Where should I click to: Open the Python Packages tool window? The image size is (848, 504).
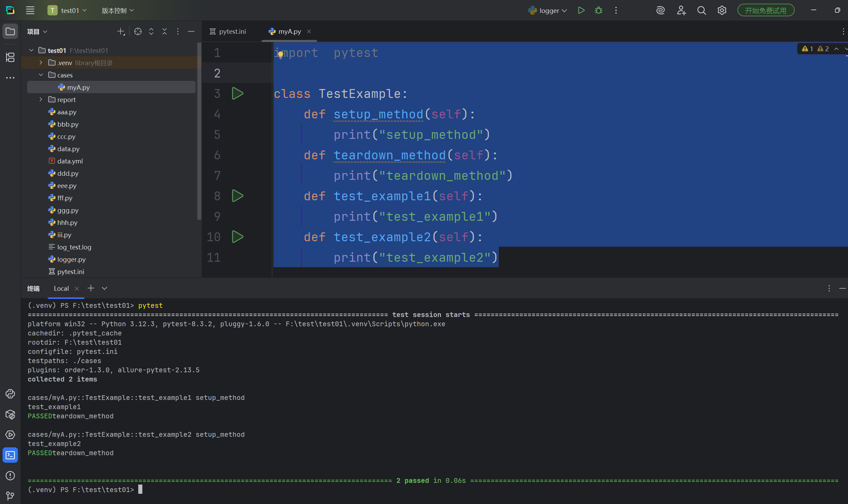click(10, 415)
